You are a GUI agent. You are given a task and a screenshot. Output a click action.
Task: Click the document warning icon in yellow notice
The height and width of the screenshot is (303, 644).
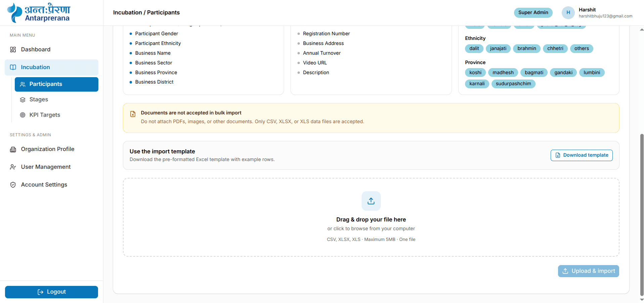[133, 114]
